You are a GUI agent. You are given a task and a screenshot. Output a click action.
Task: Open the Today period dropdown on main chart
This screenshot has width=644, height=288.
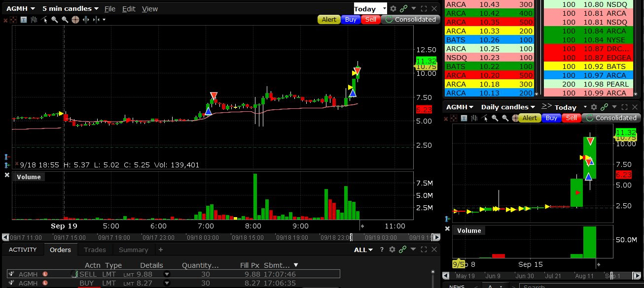click(370, 9)
